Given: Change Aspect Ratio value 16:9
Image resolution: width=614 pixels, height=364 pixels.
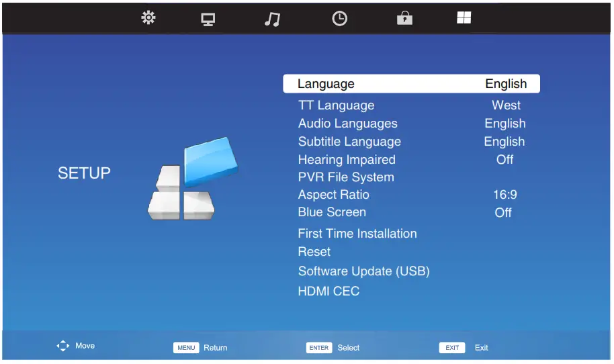Looking at the screenshot, I should tap(505, 195).
